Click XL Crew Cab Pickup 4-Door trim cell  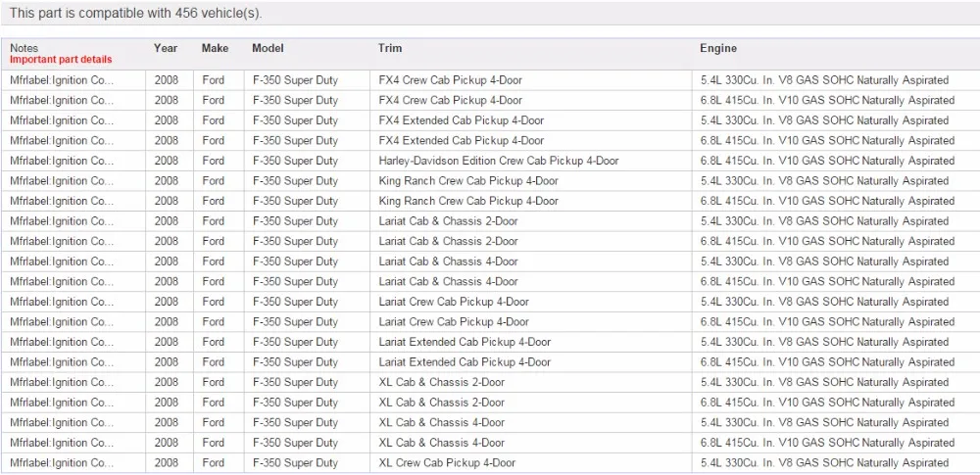click(x=530, y=462)
